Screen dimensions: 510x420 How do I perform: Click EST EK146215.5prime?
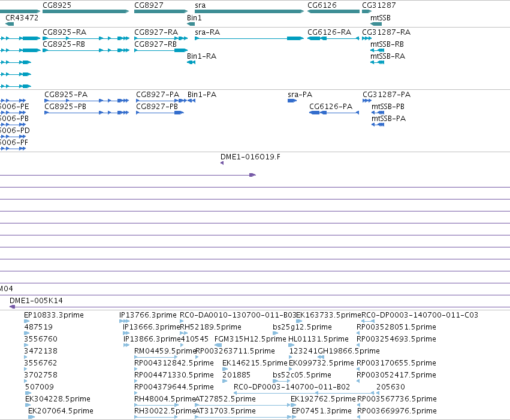click(255, 363)
